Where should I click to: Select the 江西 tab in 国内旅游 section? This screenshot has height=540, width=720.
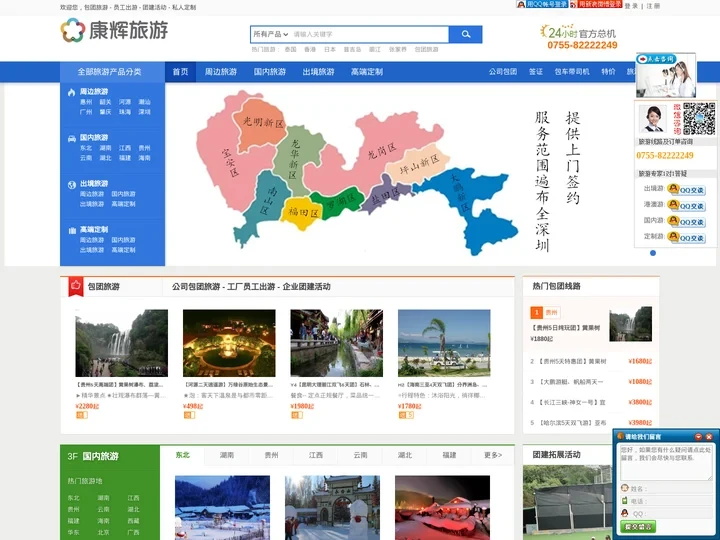[x=316, y=455]
